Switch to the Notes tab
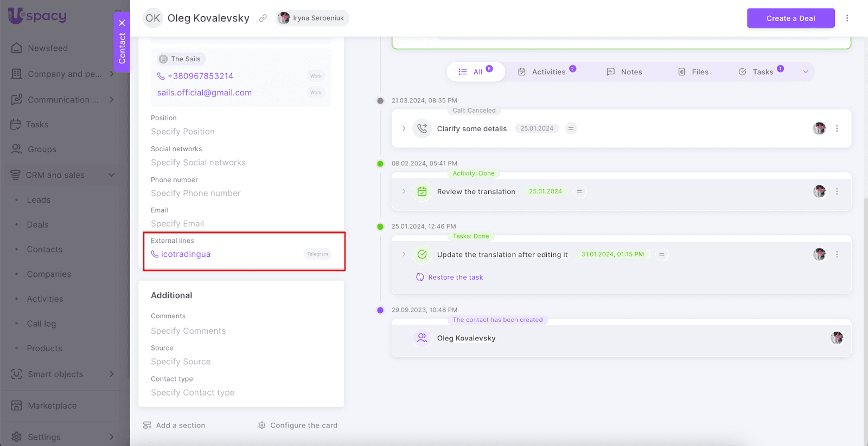 click(624, 72)
